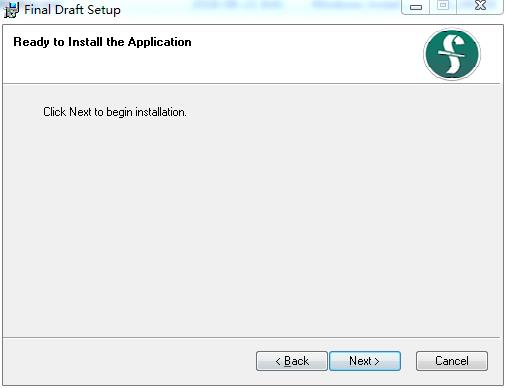Click the left chevron on Back button

(278, 361)
